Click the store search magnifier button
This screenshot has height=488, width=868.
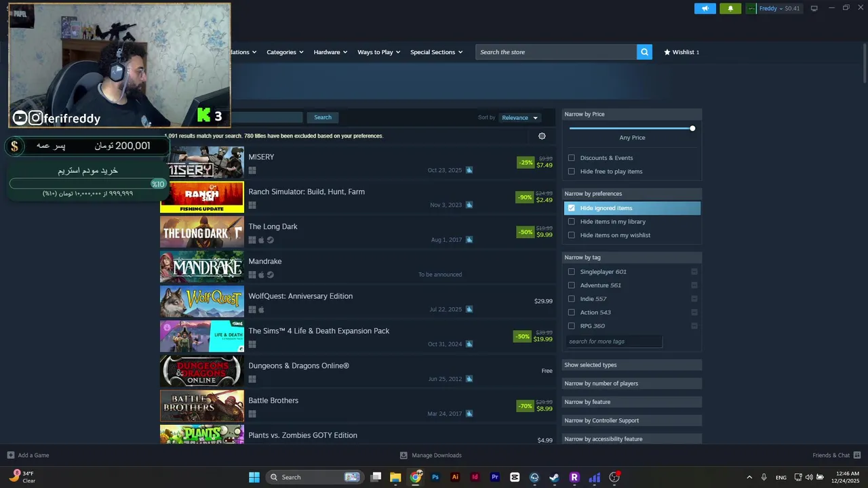coord(644,52)
